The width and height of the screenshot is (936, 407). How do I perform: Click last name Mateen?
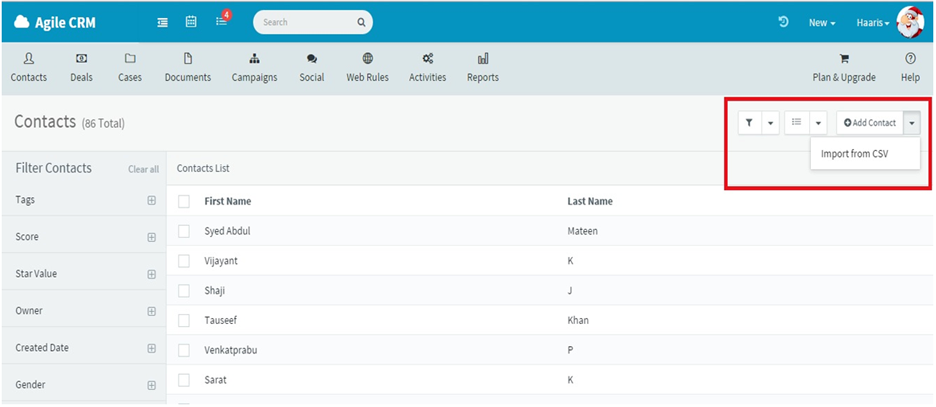(582, 231)
